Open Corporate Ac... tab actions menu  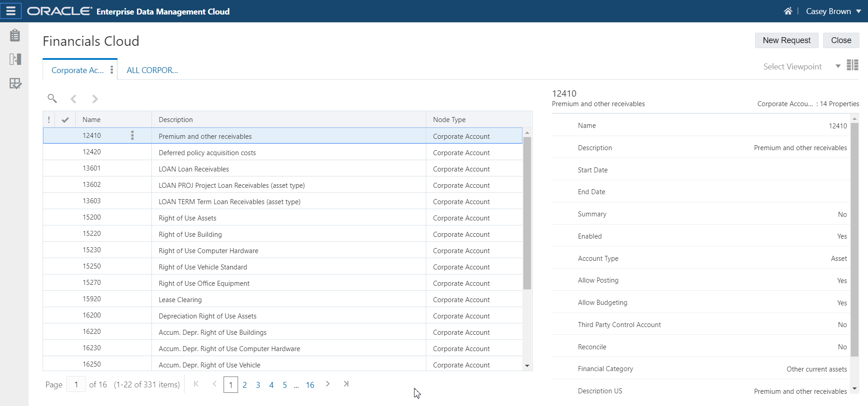(112, 70)
